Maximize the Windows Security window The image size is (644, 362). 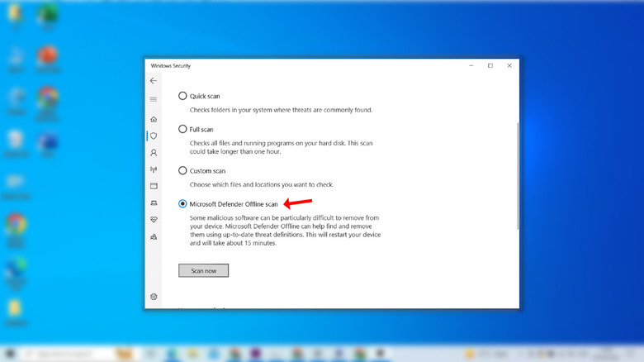coord(490,65)
